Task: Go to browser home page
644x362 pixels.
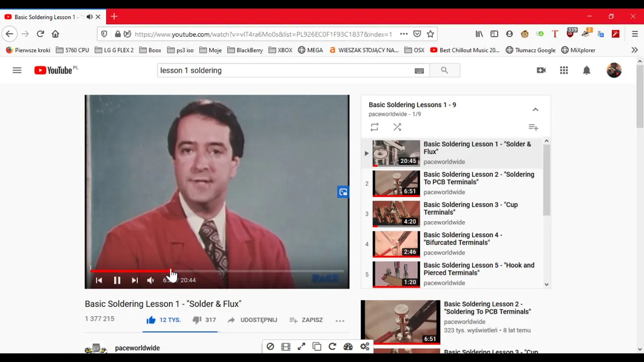Action: coord(55,34)
